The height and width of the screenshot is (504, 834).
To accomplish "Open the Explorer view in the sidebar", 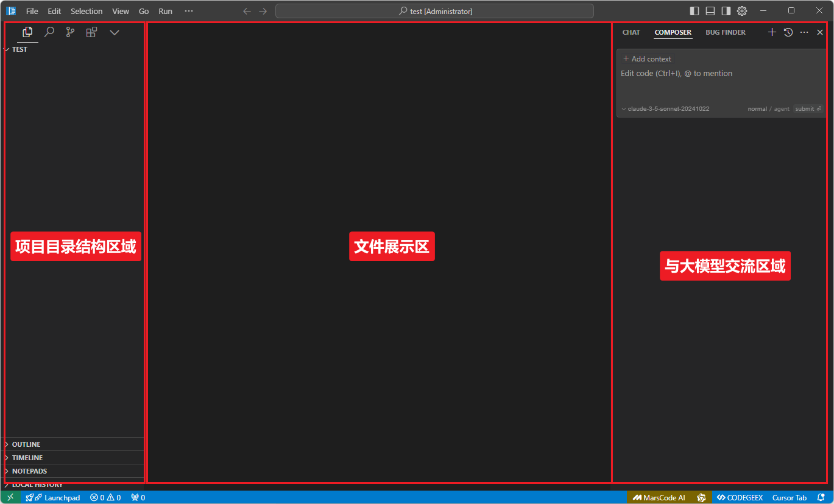I will (x=27, y=32).
